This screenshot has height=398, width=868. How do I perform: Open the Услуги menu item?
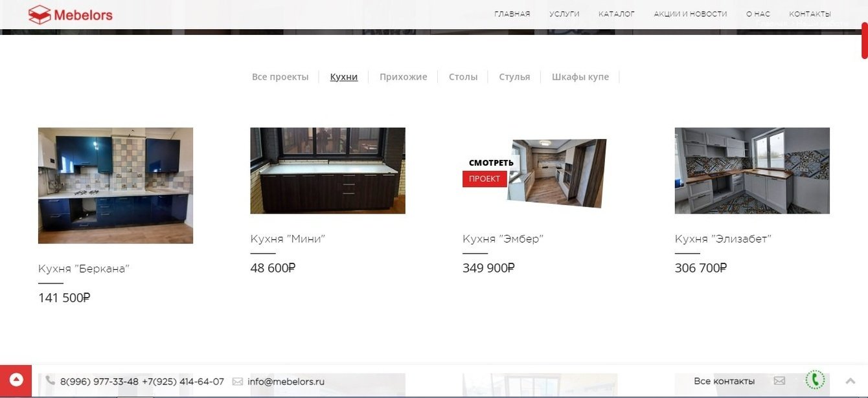pos(564,14)
